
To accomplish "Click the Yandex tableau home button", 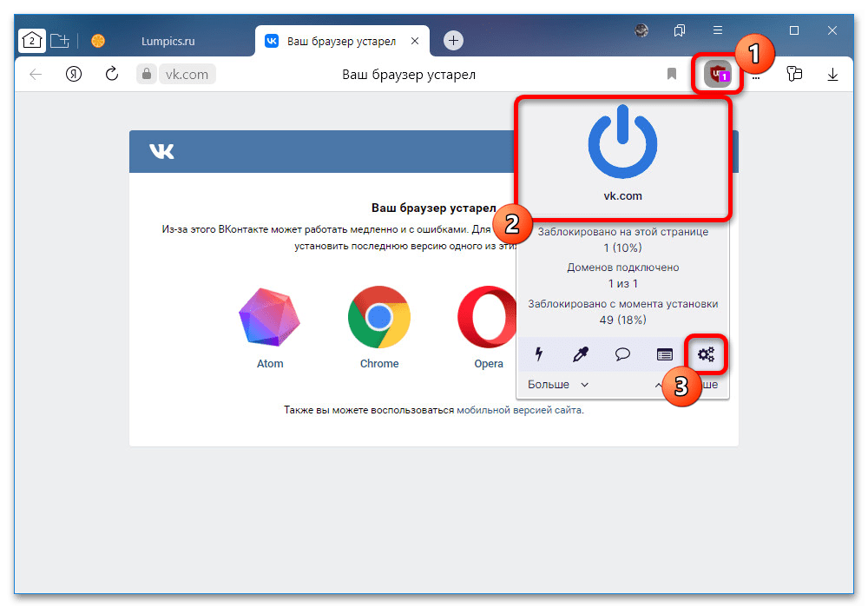I will pyautogui.click(x=31, y=41).
